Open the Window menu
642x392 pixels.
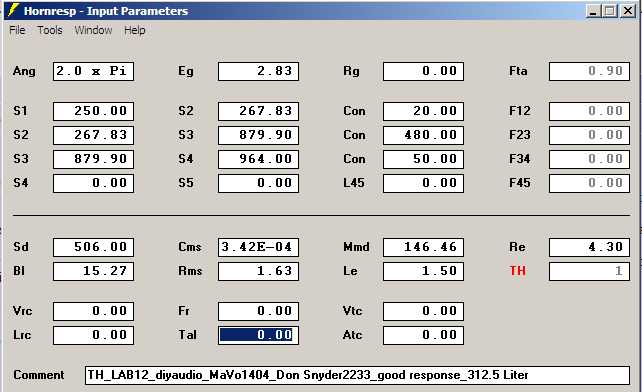pyautogui.click(x=93, y=30)
